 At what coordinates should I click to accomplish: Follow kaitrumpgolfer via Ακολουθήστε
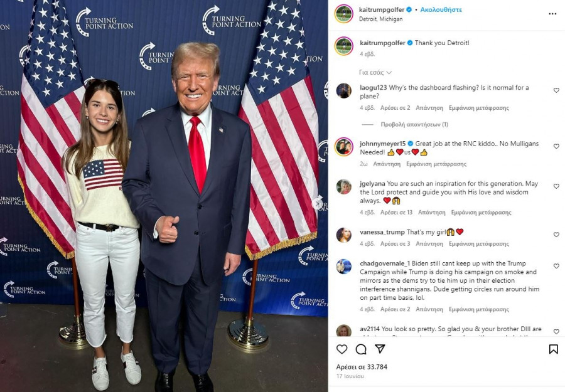pos(441,9)
